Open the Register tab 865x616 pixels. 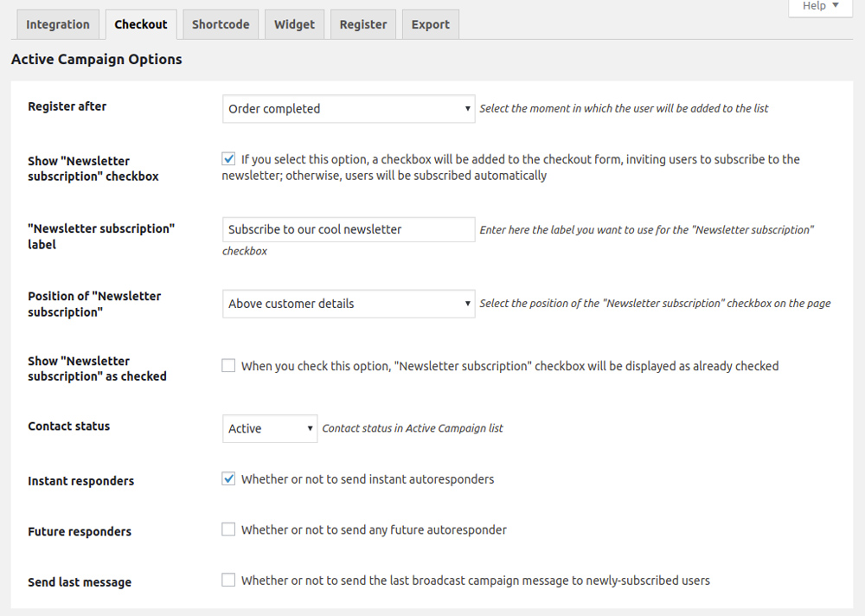(x=363, y=24)
